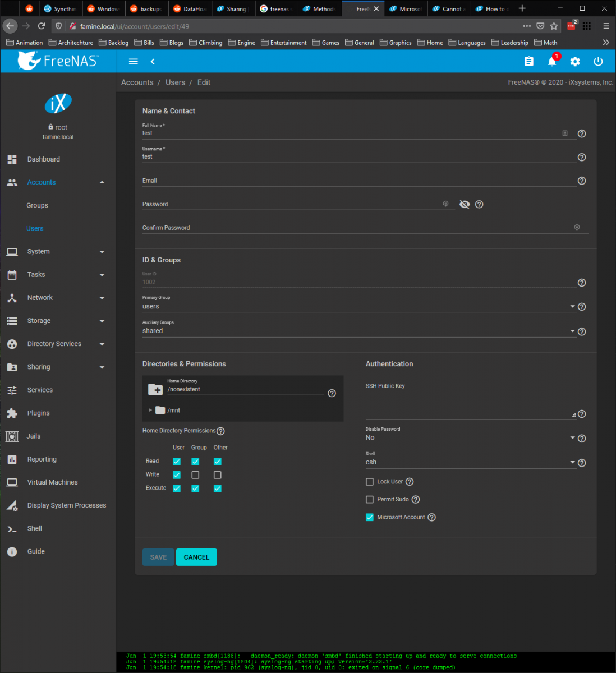Image resolution: width=616 pixels, height=673 pixels.
Task: Open the Users submenu item
Action: point(35,229)
